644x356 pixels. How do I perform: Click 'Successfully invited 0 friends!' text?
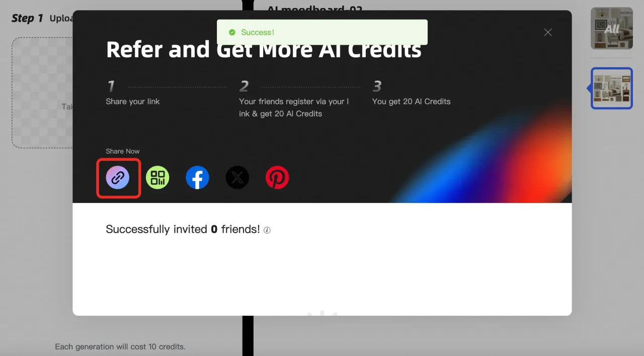point(183,229)
